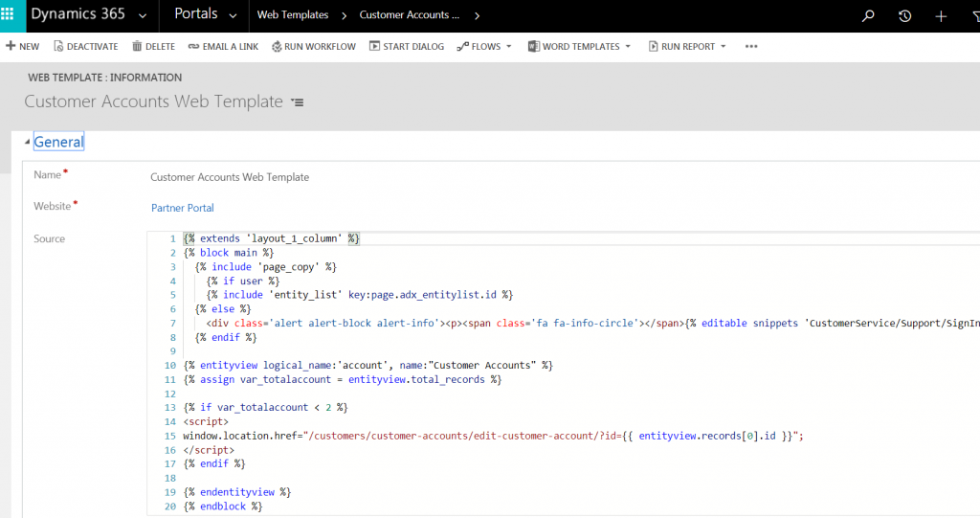Collapse the General section triangle
The image size is (980, 518).
tap(27, 142)
